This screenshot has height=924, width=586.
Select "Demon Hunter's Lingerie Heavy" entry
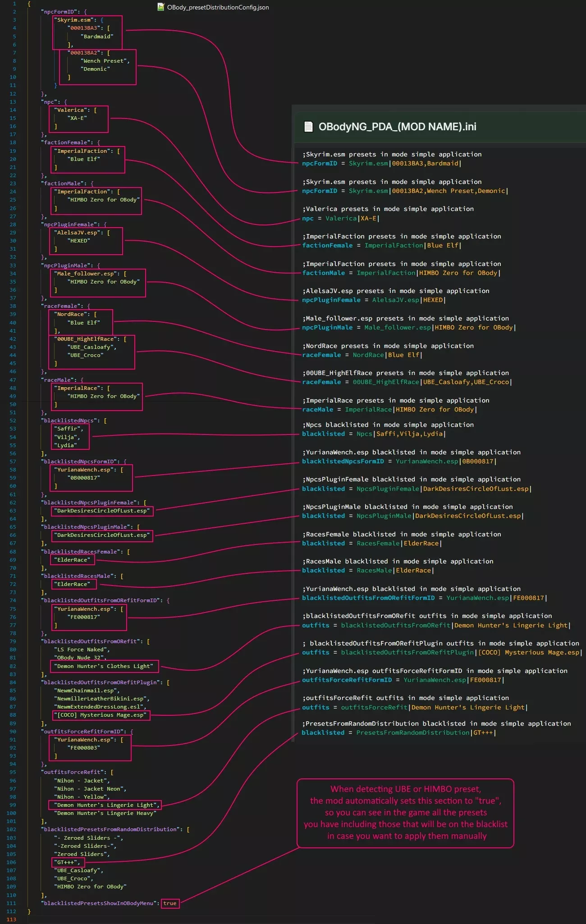105,813
